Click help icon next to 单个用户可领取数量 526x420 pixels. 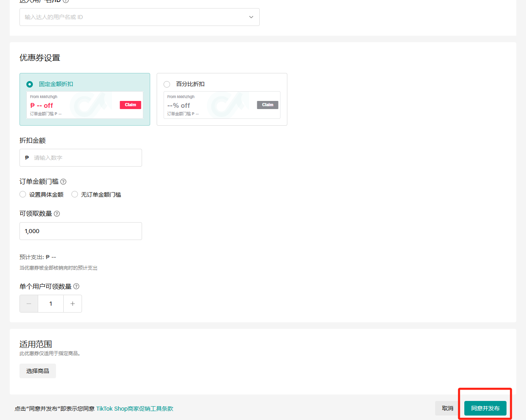click(x=76, y=286)
